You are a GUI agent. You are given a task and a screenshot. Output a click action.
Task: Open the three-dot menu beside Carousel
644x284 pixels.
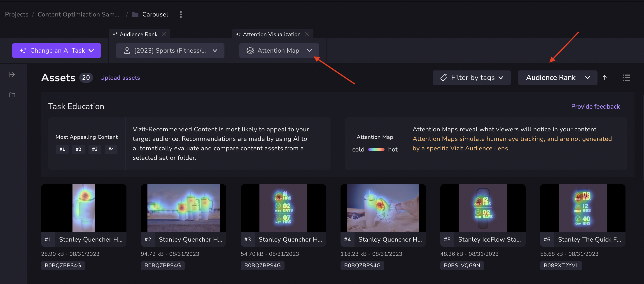[181, 14]
